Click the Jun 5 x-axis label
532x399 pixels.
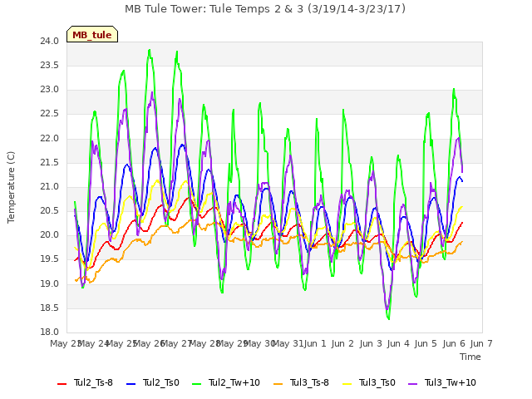(x=426, y=343)
